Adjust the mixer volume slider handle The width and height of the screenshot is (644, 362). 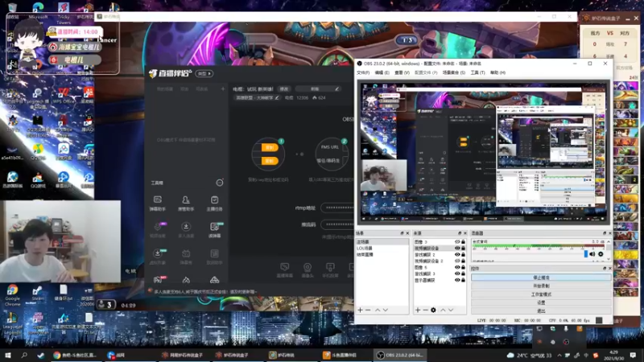coord(586,254)
